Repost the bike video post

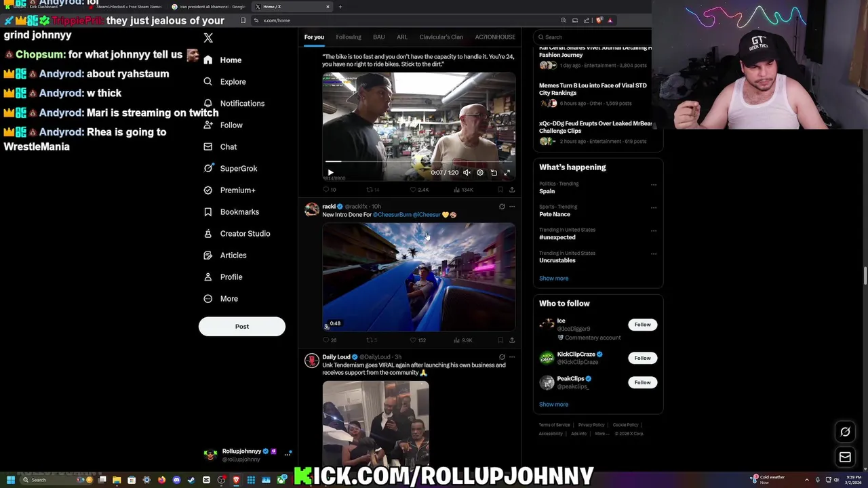pos(372,190)
